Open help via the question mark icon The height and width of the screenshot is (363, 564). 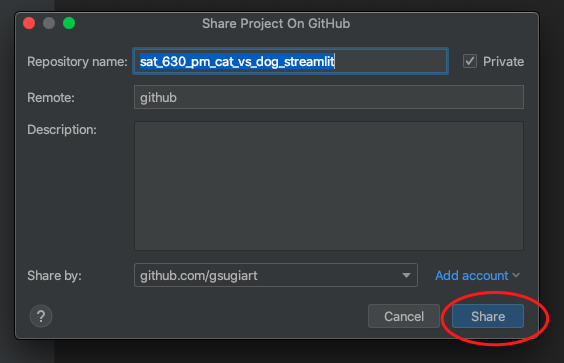[x=41, y=316]
